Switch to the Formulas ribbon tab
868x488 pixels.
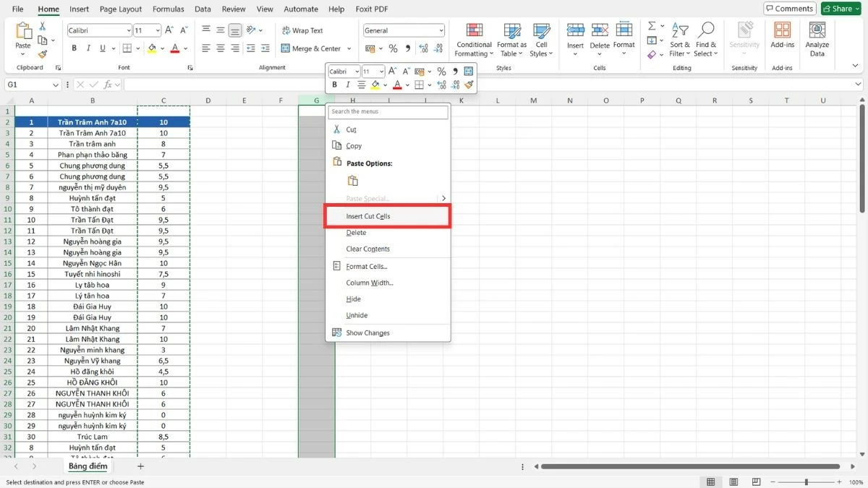pyautogui.click(x=168, y=9)
